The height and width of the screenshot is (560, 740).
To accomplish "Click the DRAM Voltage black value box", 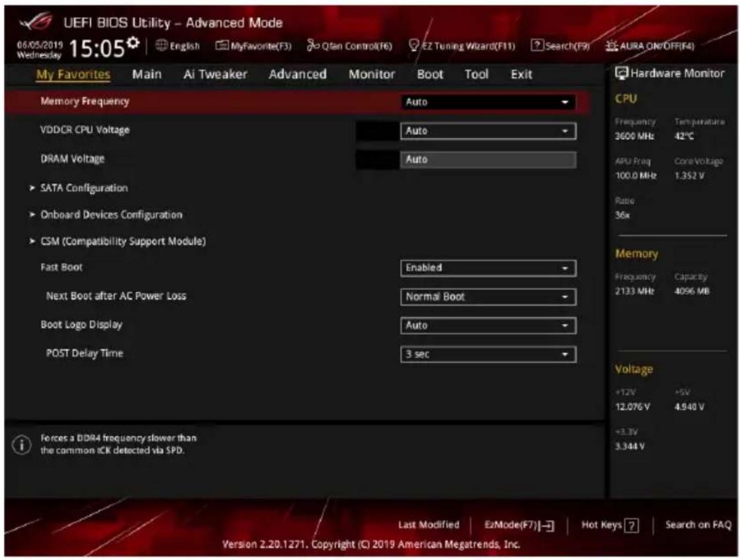I will 377,160.
